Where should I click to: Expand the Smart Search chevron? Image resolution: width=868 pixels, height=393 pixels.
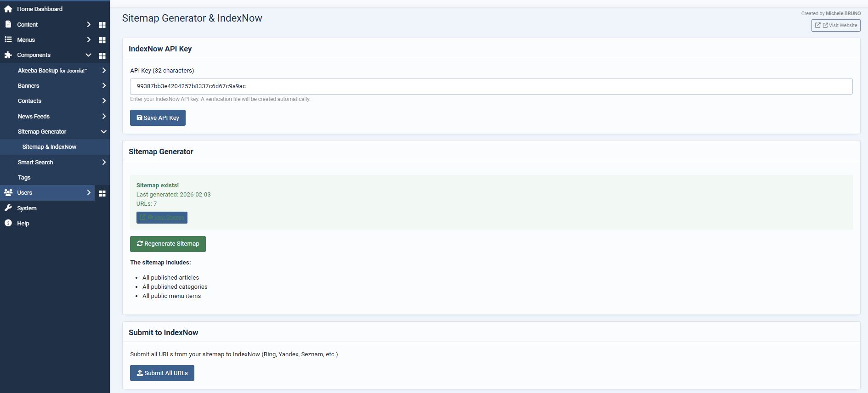(x=104, y=162)
